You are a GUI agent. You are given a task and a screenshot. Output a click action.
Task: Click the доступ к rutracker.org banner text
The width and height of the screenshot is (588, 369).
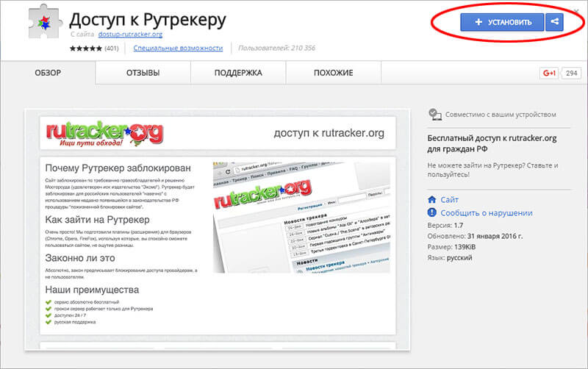pos(329,133)
